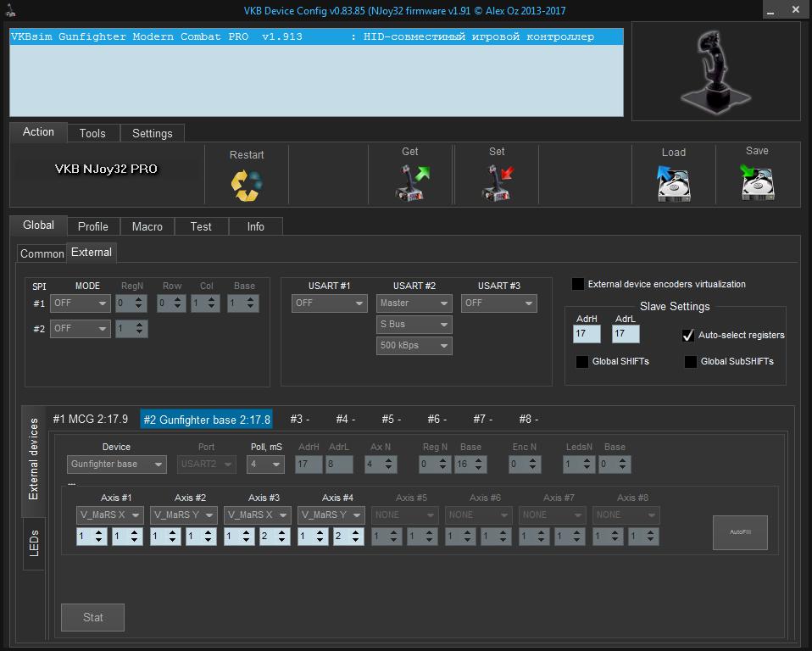Image resolution: width=812 pixels, height=651 pixels.
Task: Open Axis #3 V_MaRS X dropdown
Action: (x=258, y=515)
